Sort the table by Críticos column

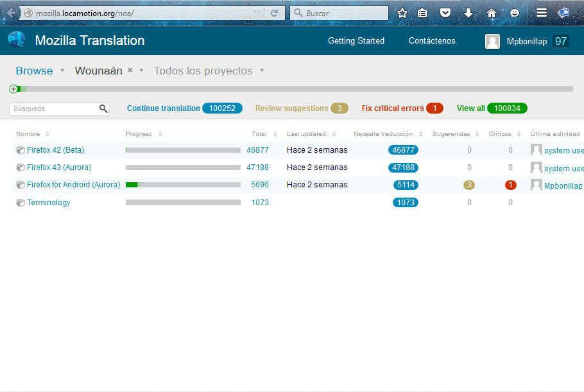[504, 134]
